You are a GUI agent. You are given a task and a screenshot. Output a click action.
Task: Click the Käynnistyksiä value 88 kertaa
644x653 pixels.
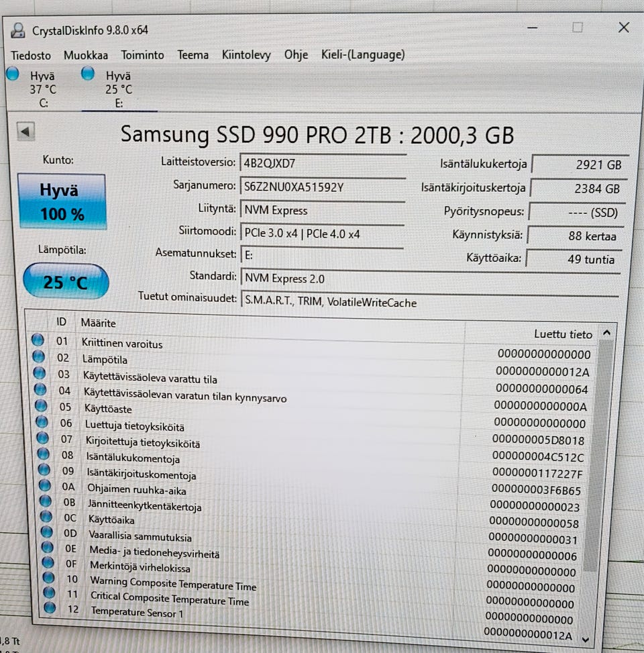coord(576,236)
